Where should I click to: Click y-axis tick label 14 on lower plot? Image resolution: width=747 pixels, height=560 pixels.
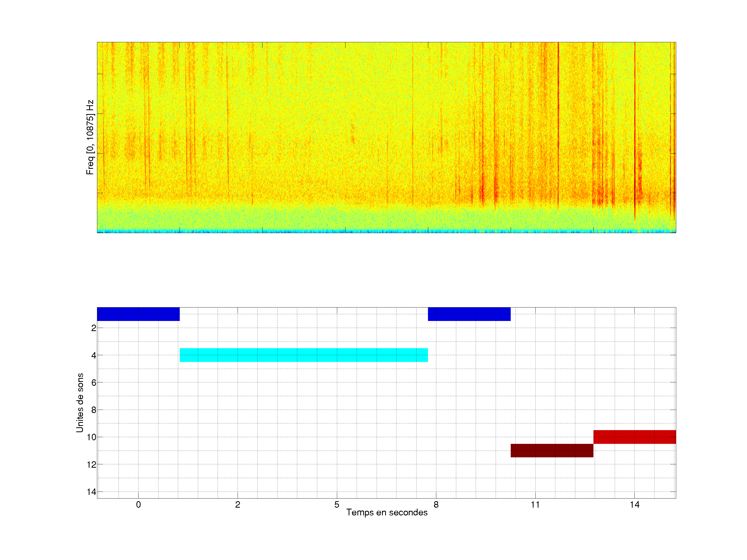pyautogui.click(x=92, y=492)
